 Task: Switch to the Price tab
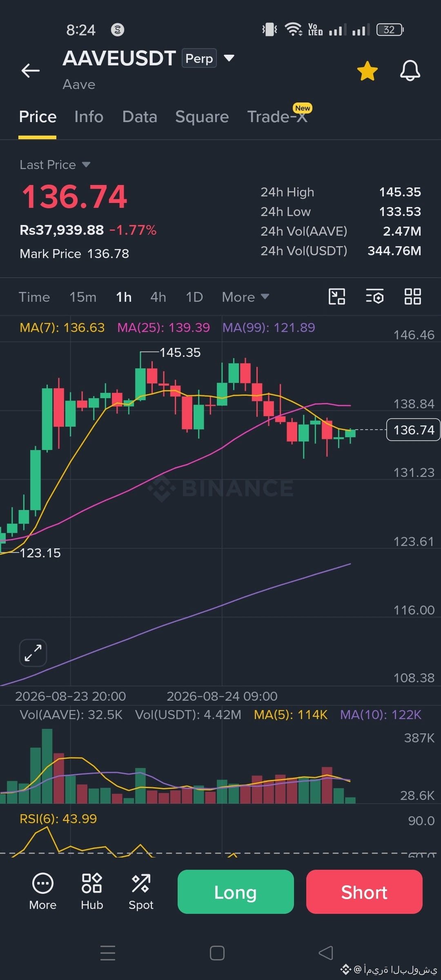[x=38, y=117]
